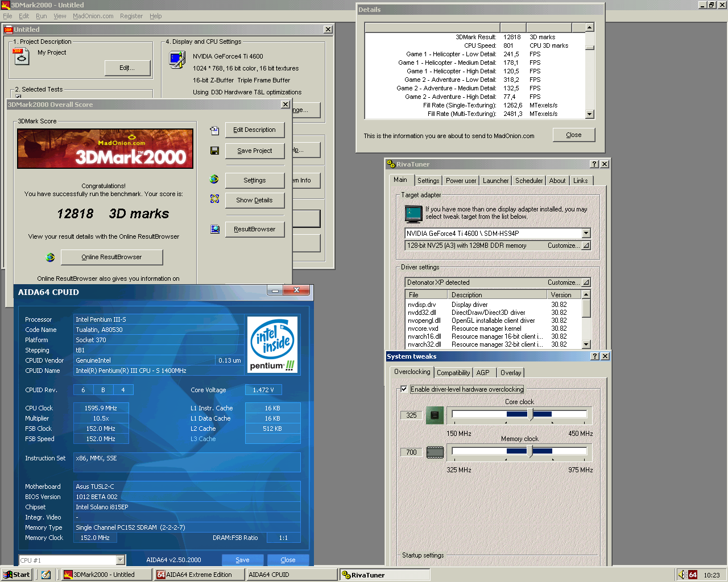Click the GPU chip icon next to core clock

[x=435, y=415]
